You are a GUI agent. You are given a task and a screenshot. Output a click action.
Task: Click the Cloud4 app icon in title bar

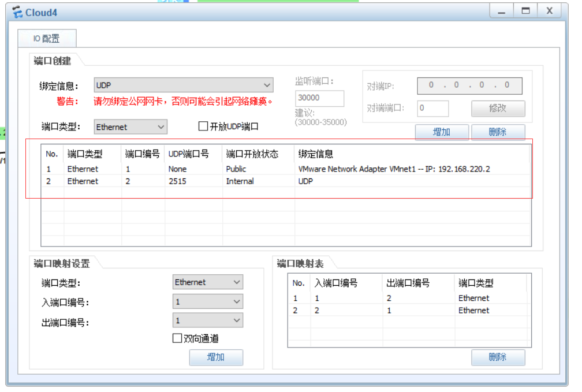pos(17,12)
